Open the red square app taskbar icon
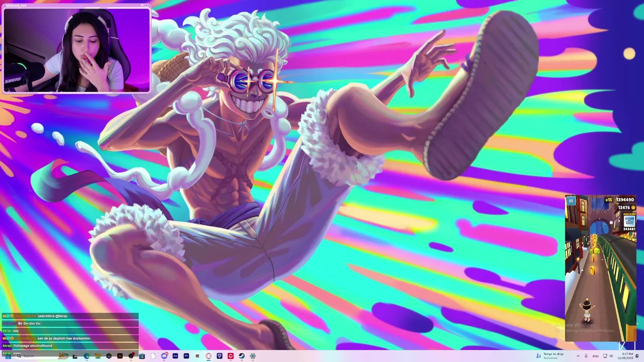The height and width of the screenshot is (362, 644). (230, 356)
